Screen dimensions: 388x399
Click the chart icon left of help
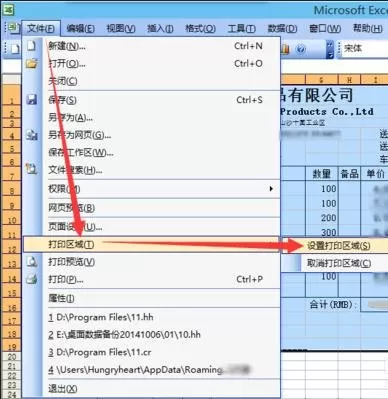tap(285, 49)
